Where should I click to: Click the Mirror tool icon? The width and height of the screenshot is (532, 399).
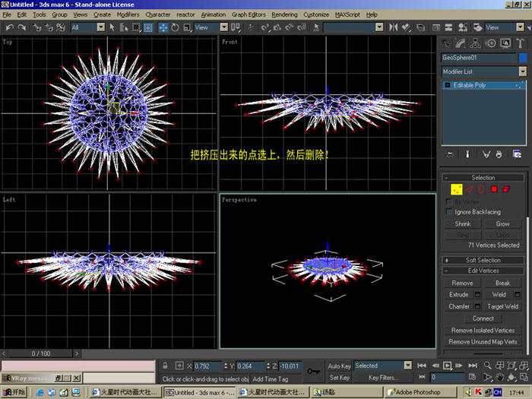(393, 27)
